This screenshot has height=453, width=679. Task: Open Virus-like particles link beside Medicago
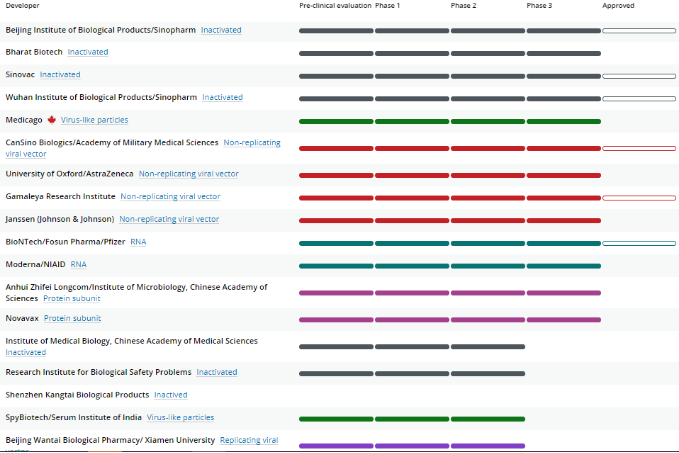click(94, 120)
